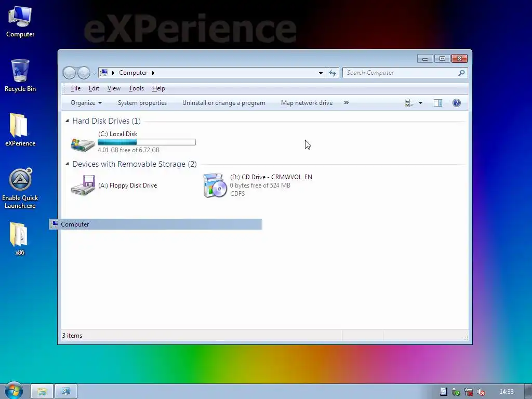
Task: Click the 'Hard Disk Drives (1)' heading
Action: [x=106, y=121]
